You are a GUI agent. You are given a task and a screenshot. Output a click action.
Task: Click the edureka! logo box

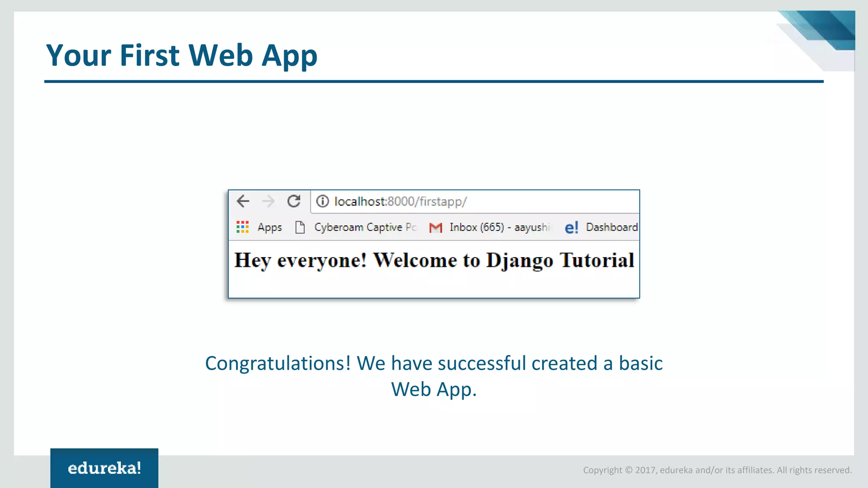coord(104,468)
